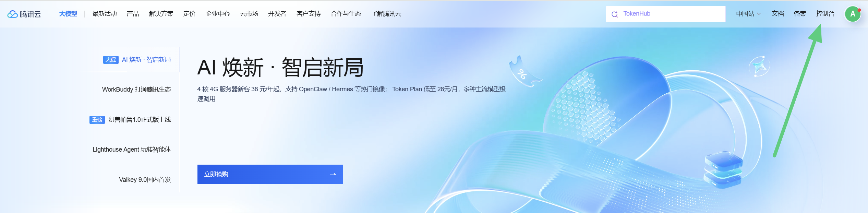Open the 产品 menu
The width and height of the screenshot is (868, 213).
[x=133, y=14]
